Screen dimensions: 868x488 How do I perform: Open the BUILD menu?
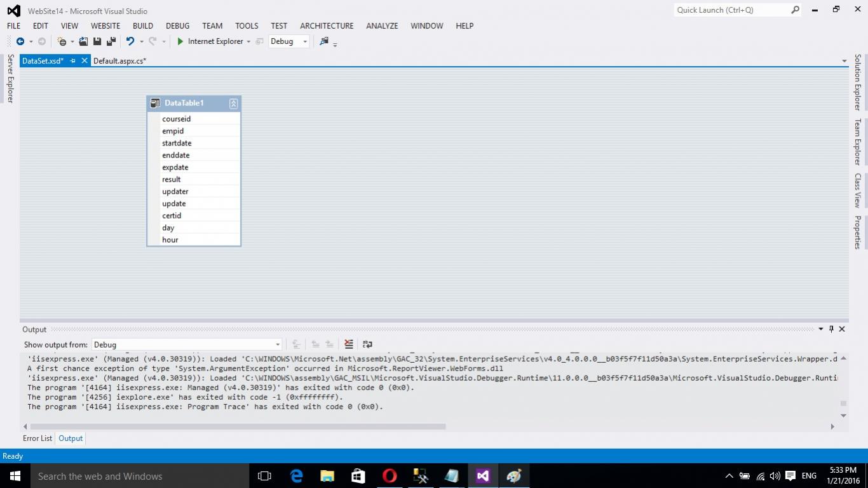pos(143,26)
